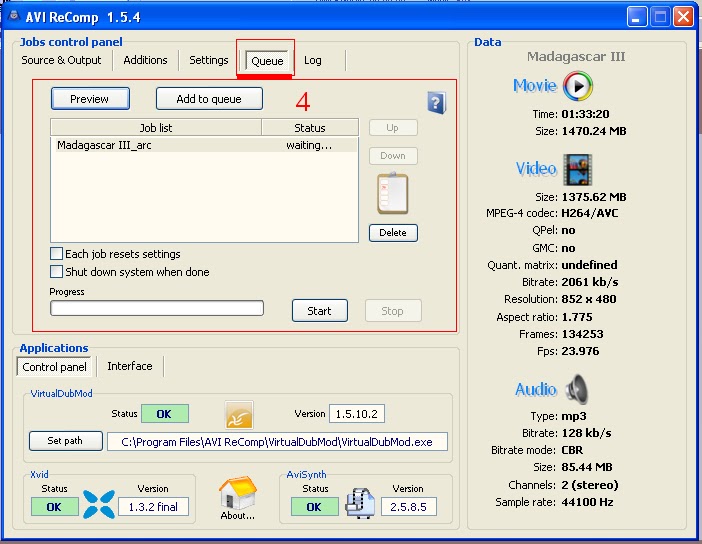Play the movie with the Movie icon

pyautogui.click(x=578, y=86)
